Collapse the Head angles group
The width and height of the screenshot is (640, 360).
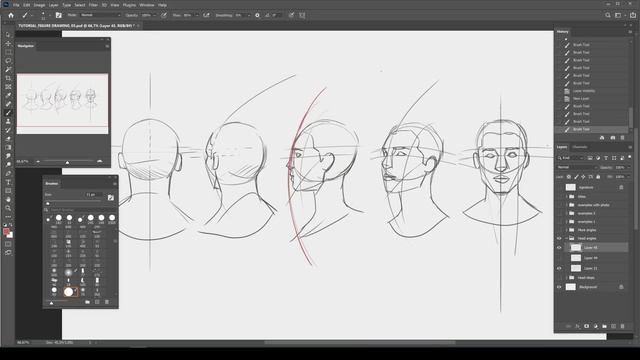pyautogui.click(x=567, y=238)
